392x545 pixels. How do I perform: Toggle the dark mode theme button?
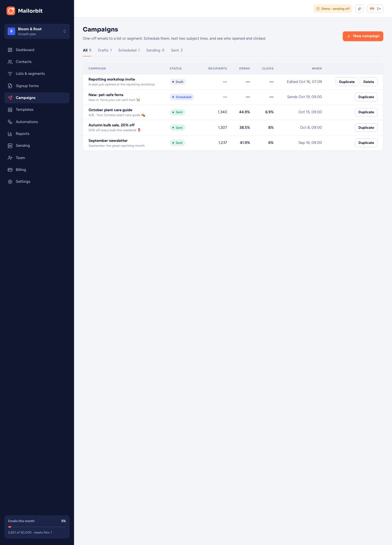(360, 9)
